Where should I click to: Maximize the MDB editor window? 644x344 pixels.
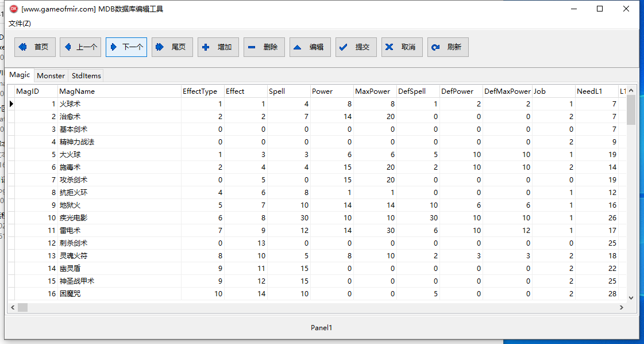coord(600,9)
